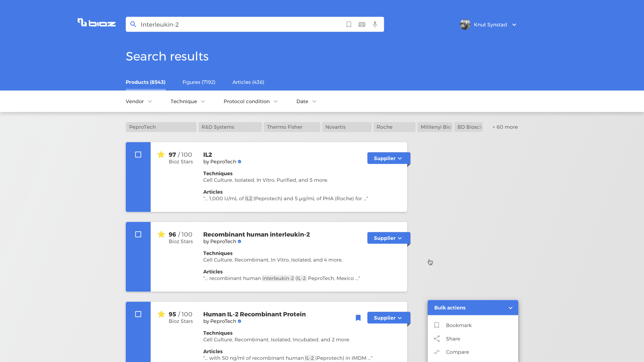Bookmark the search via search bar icon
Screen dimensions: 644x362
[x=349, y=24]
